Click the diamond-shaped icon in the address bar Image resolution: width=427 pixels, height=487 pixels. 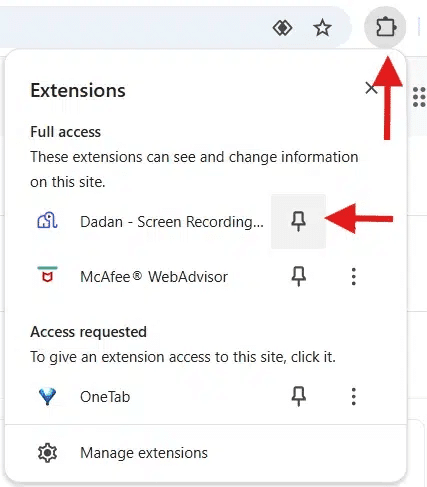pos(282,28)
